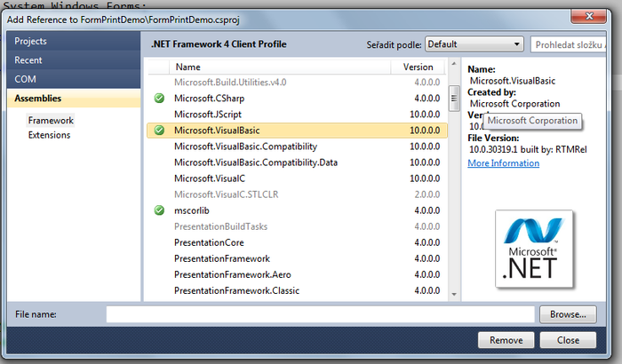This screenshot has height=364, width=622.
Task: Click the Close button
Action: tap(568, 340)
